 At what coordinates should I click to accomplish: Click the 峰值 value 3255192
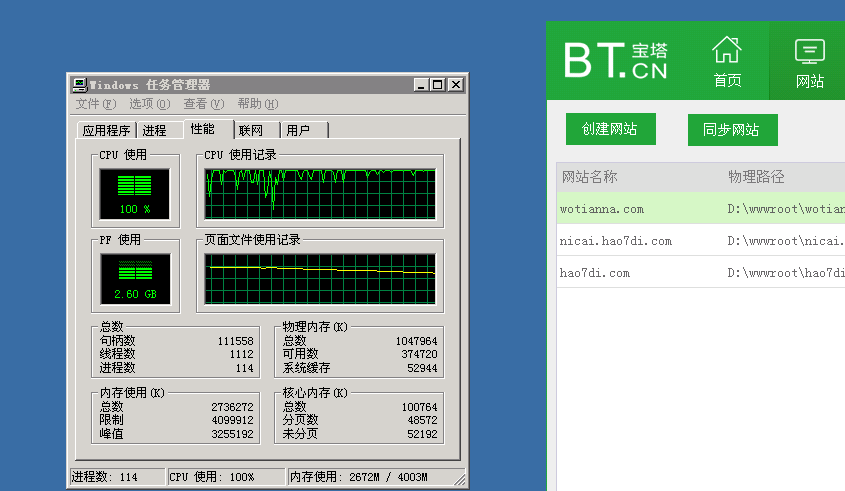tap(232, 434)
